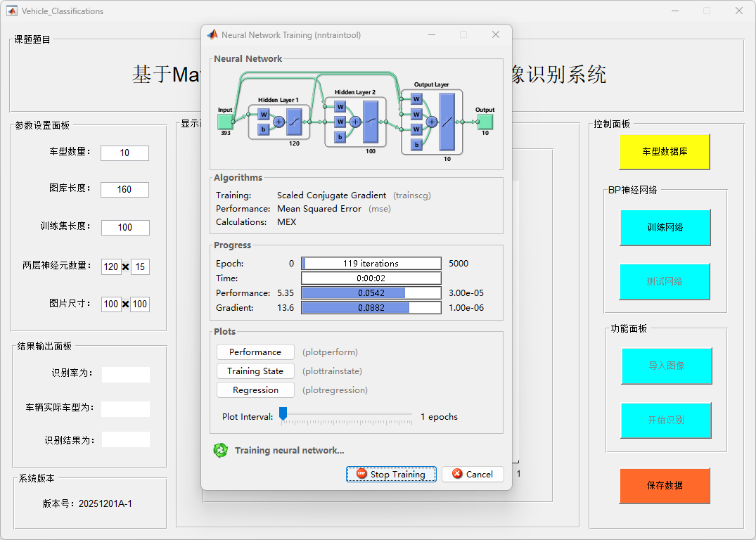Click the 开始识别 button

point(666,420)
